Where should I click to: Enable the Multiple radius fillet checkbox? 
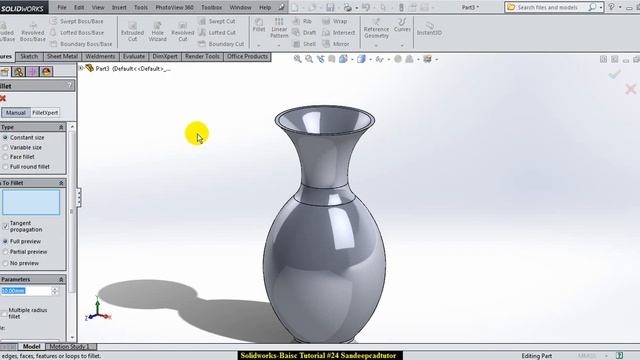click(4, 313)
